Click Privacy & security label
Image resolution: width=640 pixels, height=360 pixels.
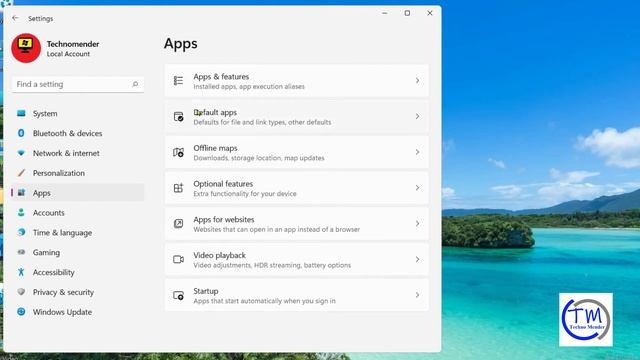click(63, 292)
